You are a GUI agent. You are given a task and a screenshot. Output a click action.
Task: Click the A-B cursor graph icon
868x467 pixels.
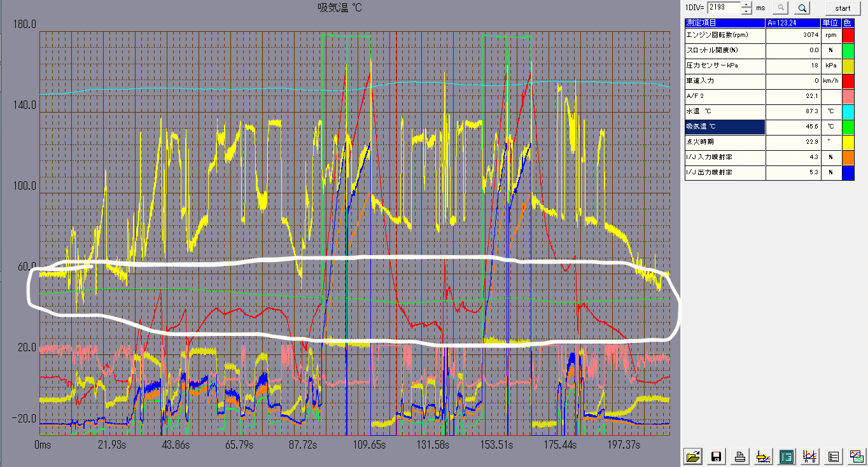[809, 456]
